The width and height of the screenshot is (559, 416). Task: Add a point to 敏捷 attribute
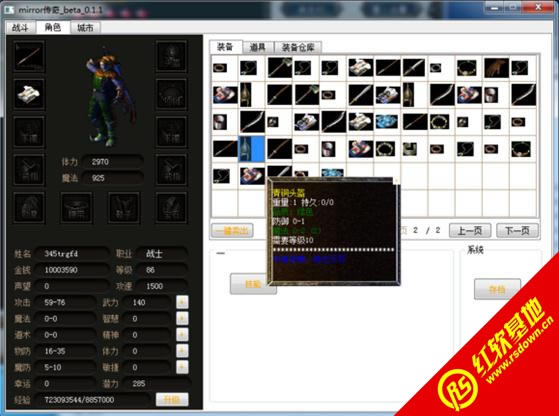182,367
